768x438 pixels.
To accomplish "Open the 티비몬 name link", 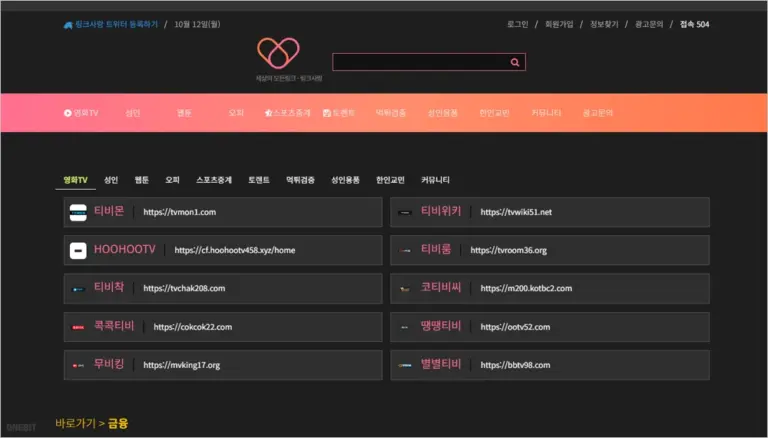I will (109, 211).
